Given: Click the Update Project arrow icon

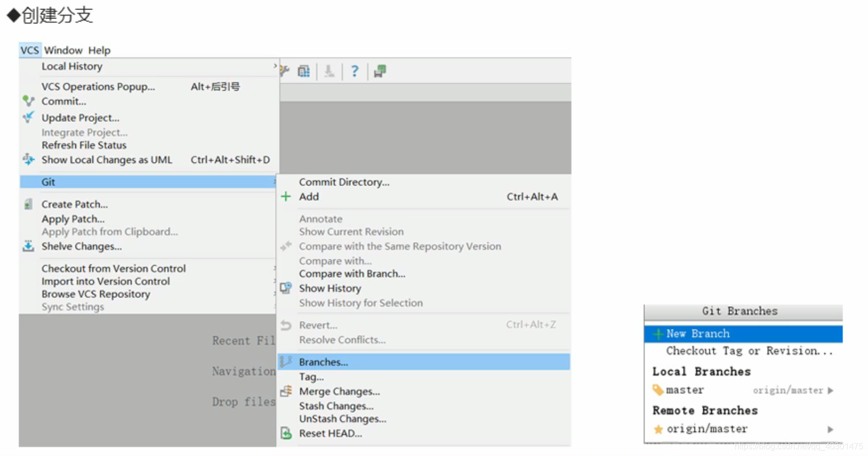Looking at the screenshot, I should point(28,117).
